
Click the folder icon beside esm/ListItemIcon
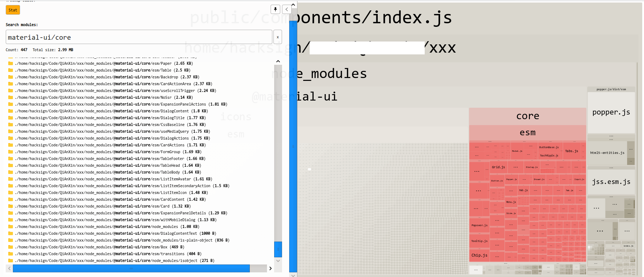coord(11,193)
